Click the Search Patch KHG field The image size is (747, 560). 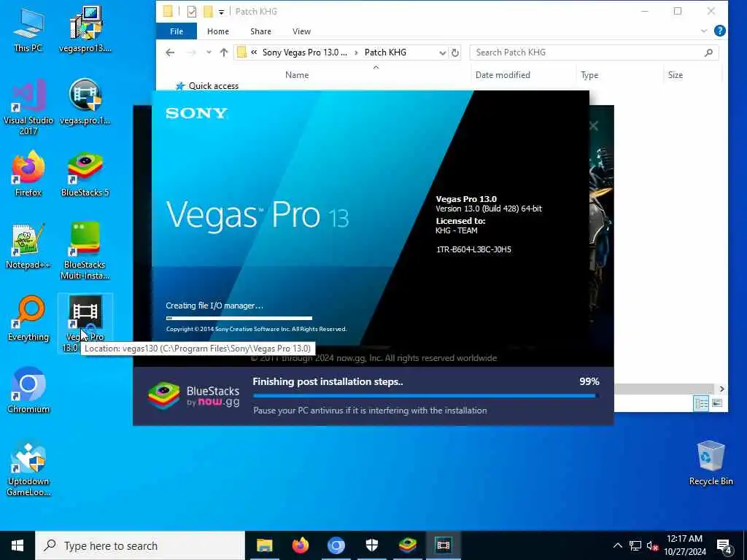[594, 52]
